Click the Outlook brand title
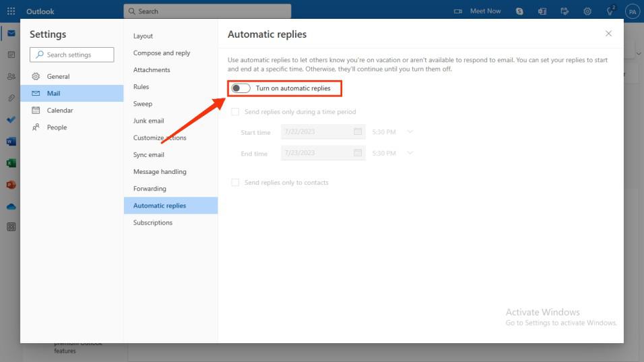Viewport: 644px width, 362px height. [40, 11]
